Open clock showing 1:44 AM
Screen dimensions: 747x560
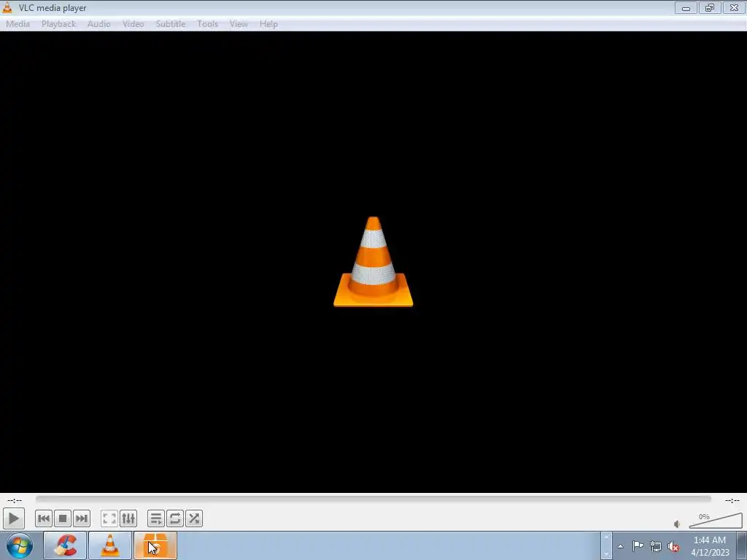pyautogui.click(x=710, y=546)
